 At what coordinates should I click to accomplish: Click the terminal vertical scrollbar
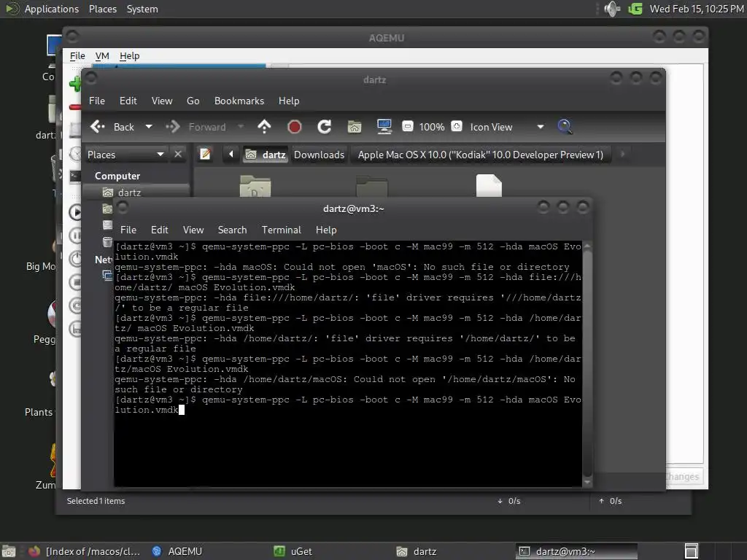587,365
